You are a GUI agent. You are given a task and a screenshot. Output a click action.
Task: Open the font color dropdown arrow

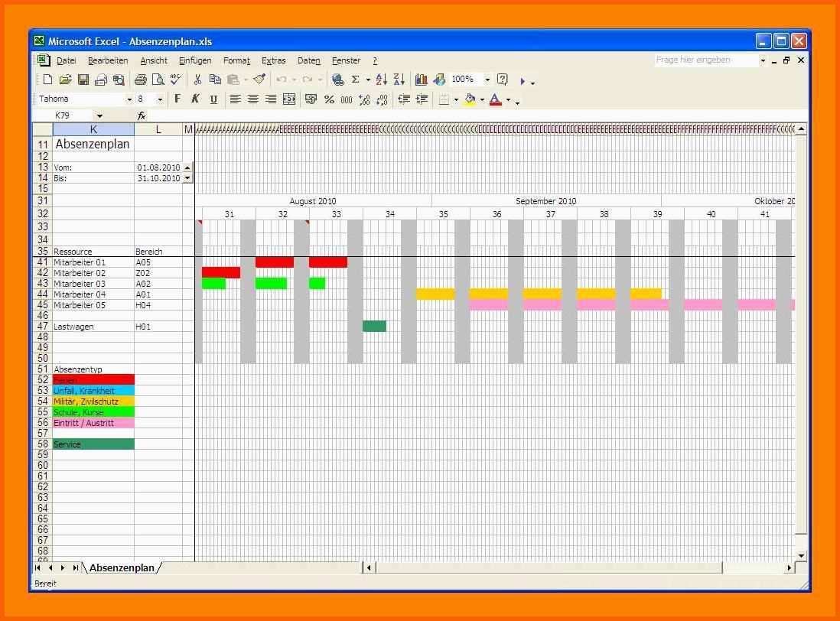click(509, 99)
